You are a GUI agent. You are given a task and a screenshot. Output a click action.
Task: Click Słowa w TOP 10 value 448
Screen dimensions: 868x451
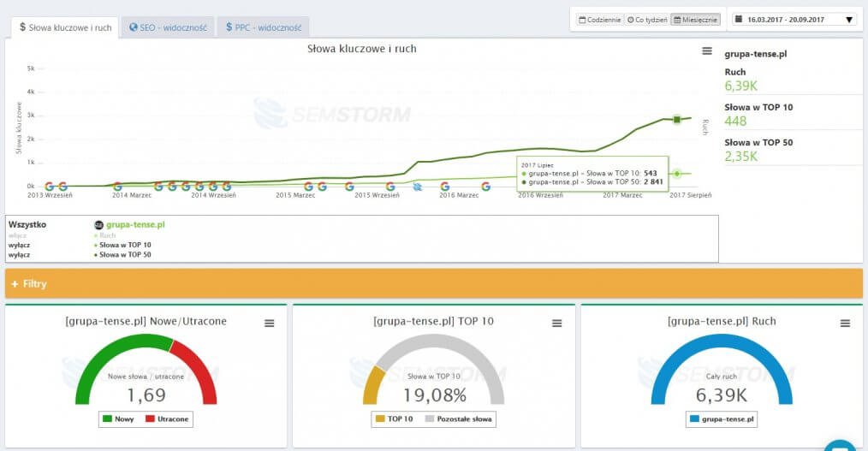[735, 122]
